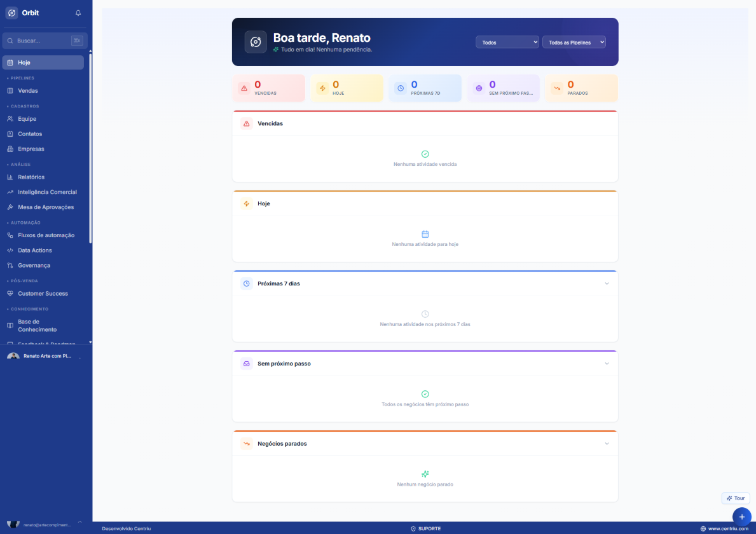Open Customer Success menu item
Viewport: 756px width, 534px height.
pyautogui.click(x=43, y=294)
